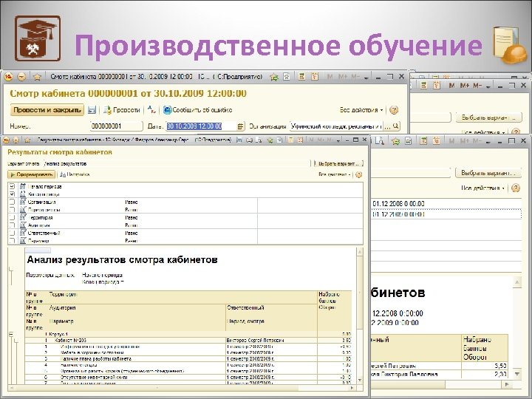The height and width of the screenshot is (399, 532).
Task: Click print preview icon in results window title bar
Action: [259, 140]
